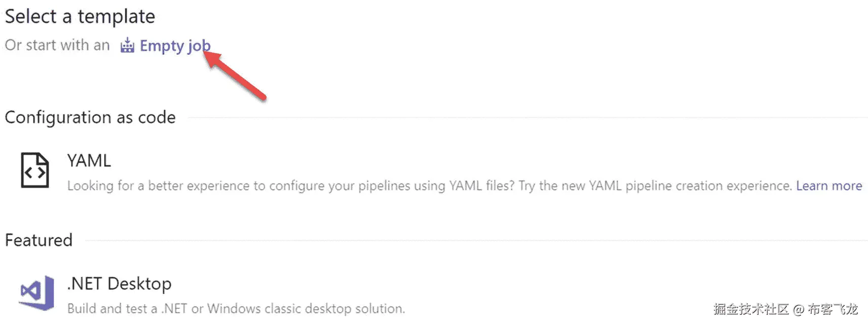
Task: Click the Empty job factory icon
Action: (127, 46)
